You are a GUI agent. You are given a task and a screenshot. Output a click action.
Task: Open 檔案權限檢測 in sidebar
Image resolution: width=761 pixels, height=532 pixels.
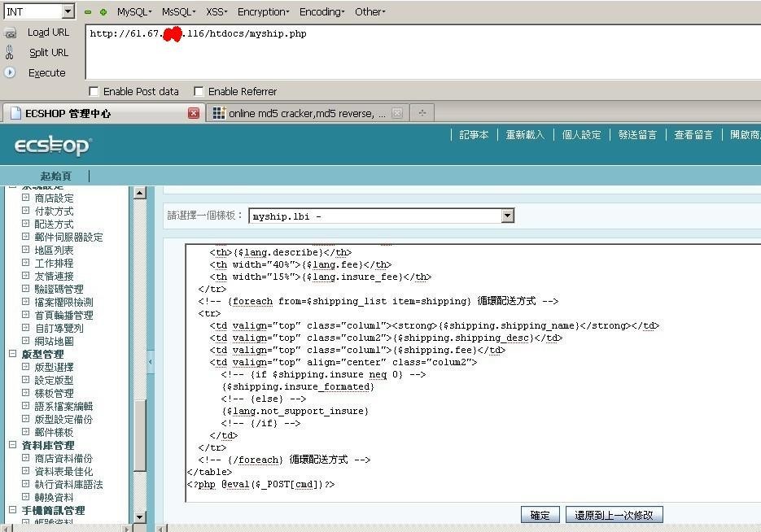(63, 302)
